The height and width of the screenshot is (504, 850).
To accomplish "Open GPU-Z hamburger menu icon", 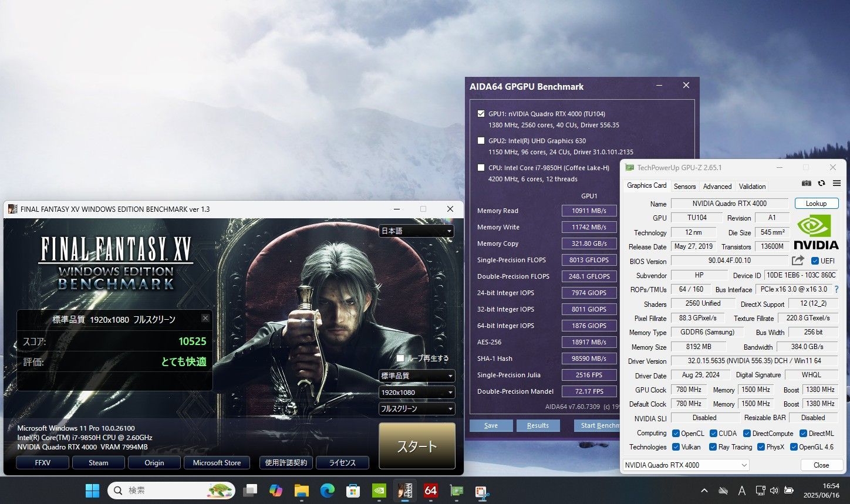I will [836, 184].
